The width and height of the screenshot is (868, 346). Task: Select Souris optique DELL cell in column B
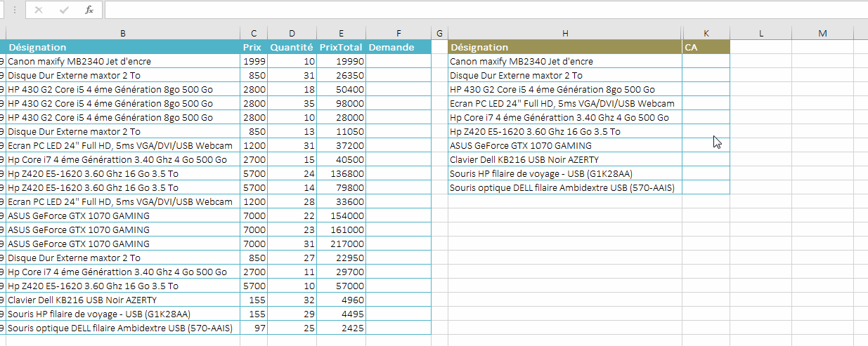tap(123, 328)
